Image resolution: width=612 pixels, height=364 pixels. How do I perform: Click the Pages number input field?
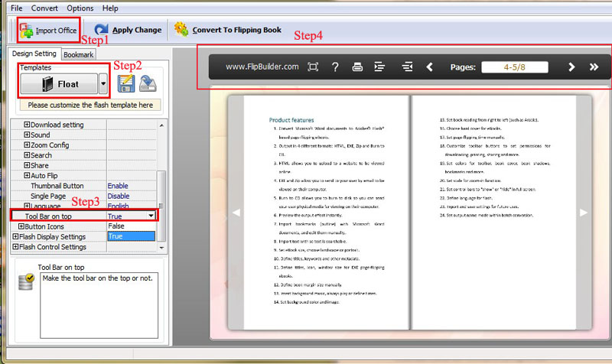pos(514,67)
